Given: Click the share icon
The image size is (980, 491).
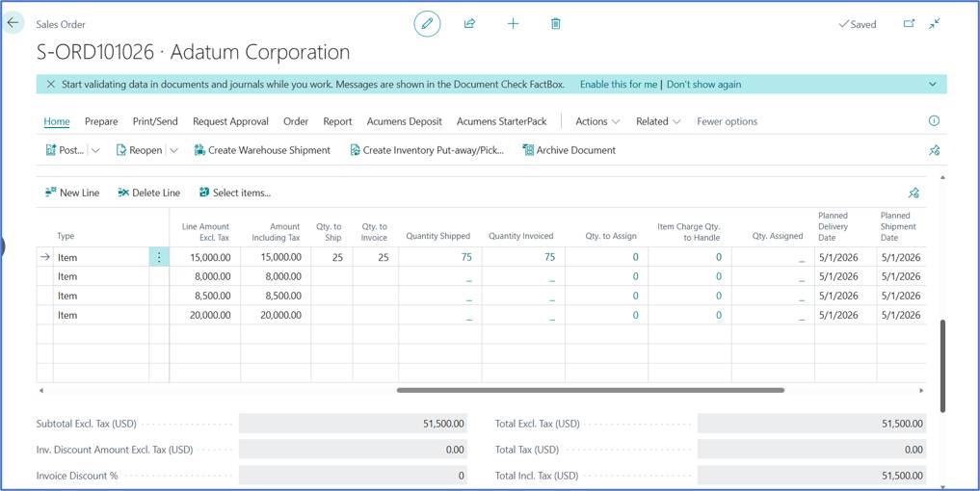Looking at the screenshot, I should point(469,24).
